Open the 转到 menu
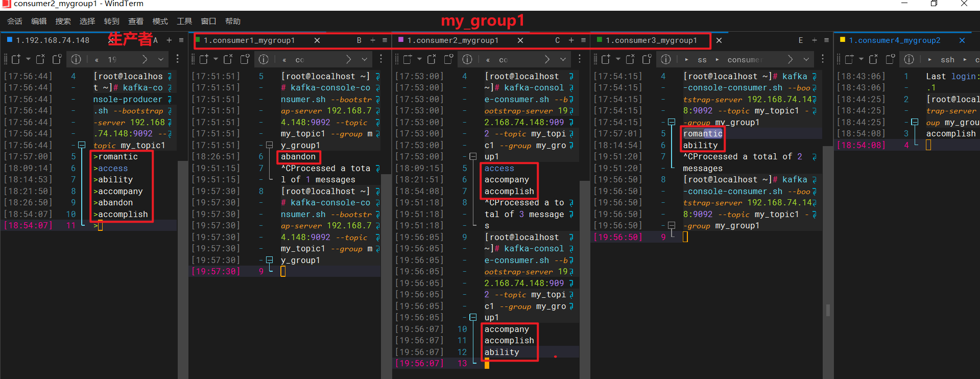The width and height of the screenshot is (980, 379). tap(111, 21)
